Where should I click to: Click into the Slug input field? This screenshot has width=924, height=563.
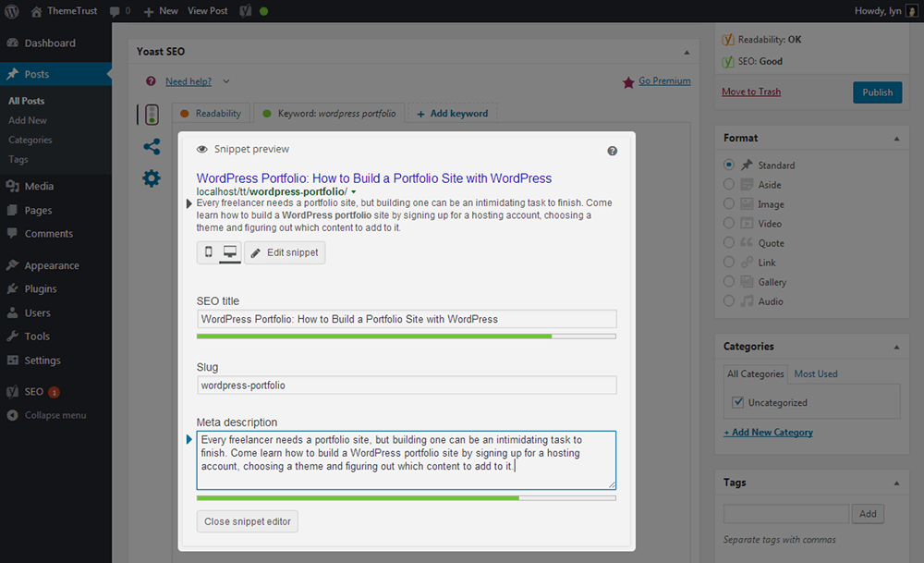pos(407,386)
